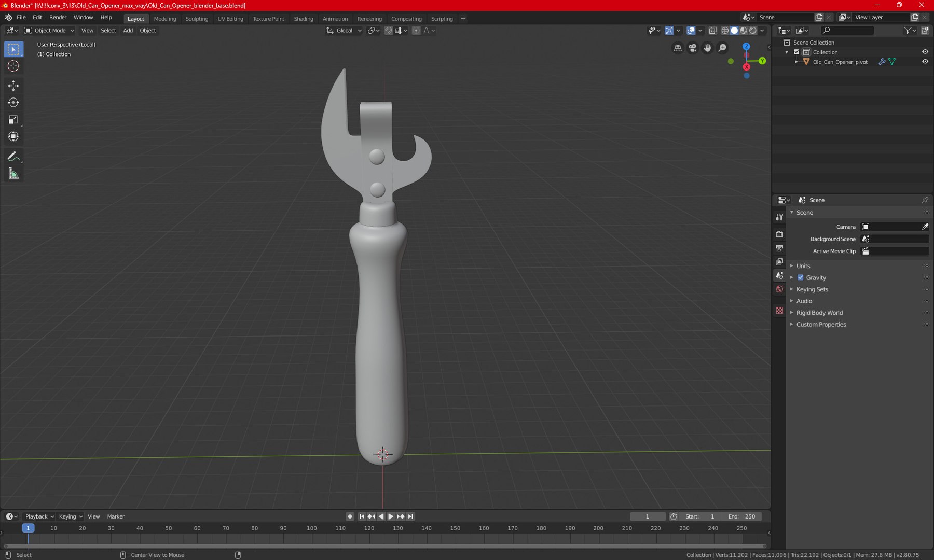This screenshot has height=560, width=934.
Task: Click the current frame number field
Action: tap(648, 516)
